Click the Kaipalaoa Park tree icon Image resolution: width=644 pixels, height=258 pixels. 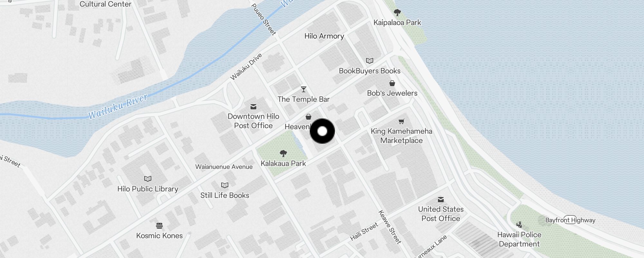[x=397, y=13]
